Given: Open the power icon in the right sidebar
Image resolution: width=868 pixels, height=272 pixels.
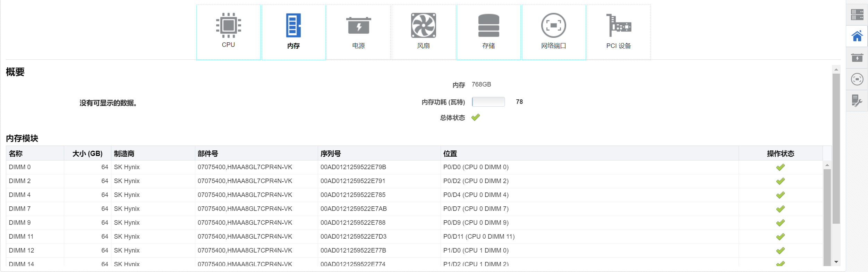Looking at the screenshot, I should point(857,58).
